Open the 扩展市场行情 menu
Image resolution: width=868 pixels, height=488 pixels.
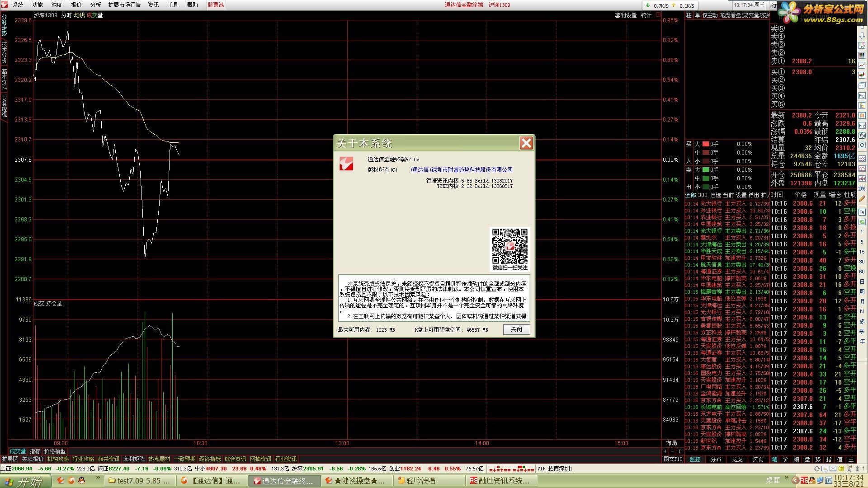click(124, 5)
